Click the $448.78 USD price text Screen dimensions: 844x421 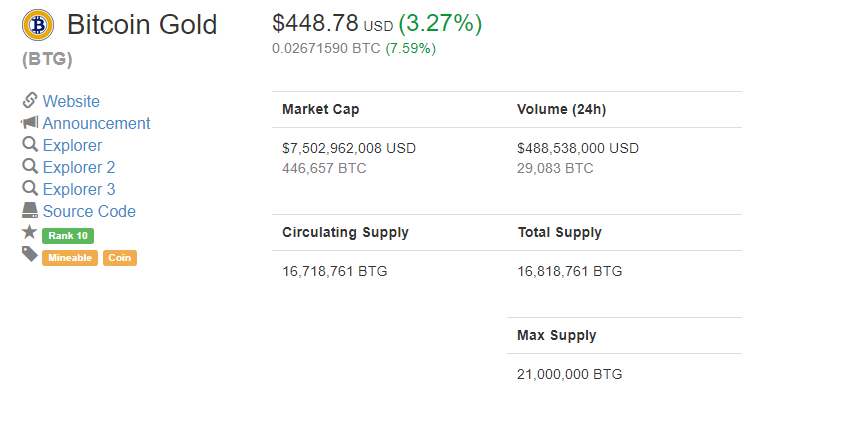pos(333,24)
